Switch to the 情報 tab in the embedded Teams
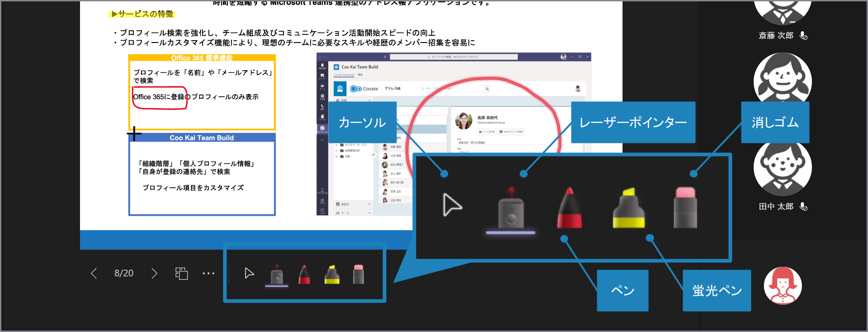Viewport: 868px width, 332px height. 360,75
